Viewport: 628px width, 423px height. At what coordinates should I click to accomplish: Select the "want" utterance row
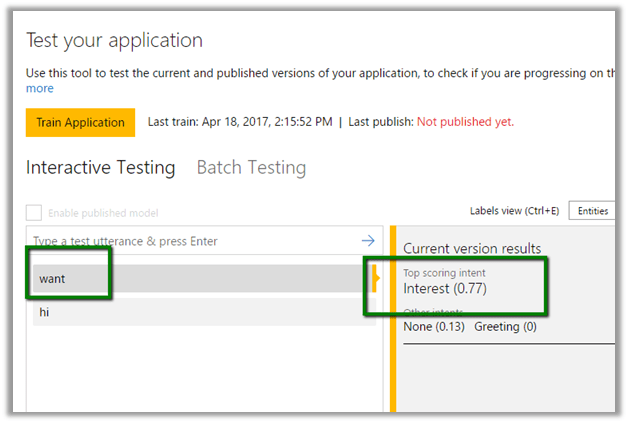tap(200, 279)
